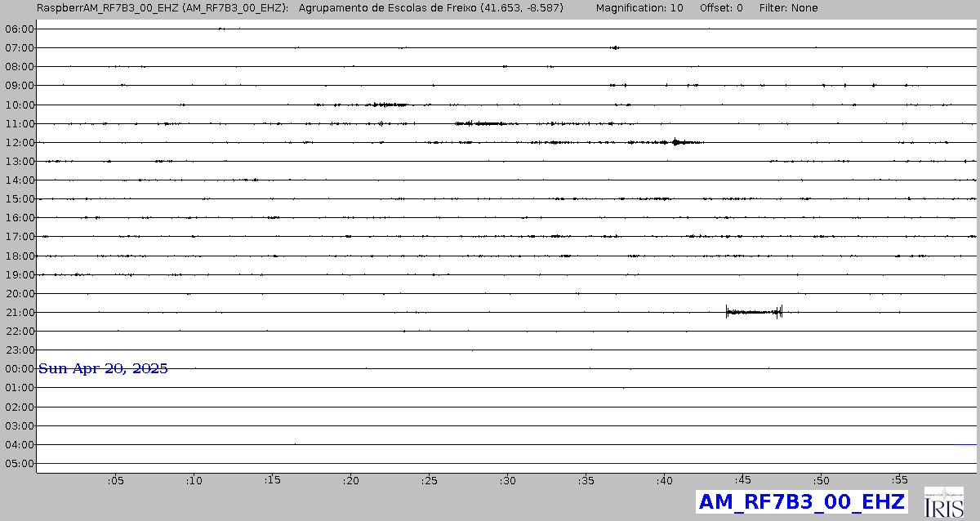Click the 08:00 hour label
The height and width of the screenshot is (521, 980).
(x=20, y=66)
